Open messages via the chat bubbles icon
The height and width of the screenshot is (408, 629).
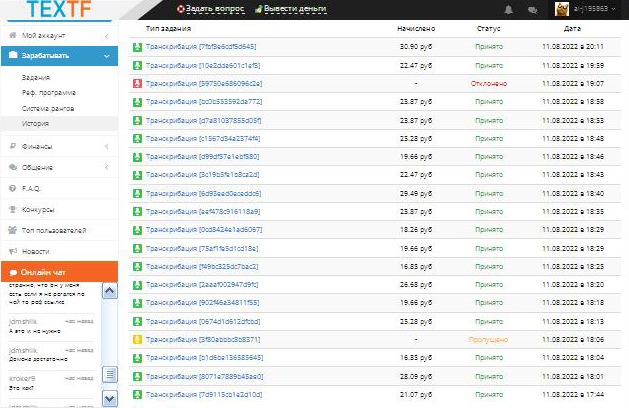[x=532, y=9]
